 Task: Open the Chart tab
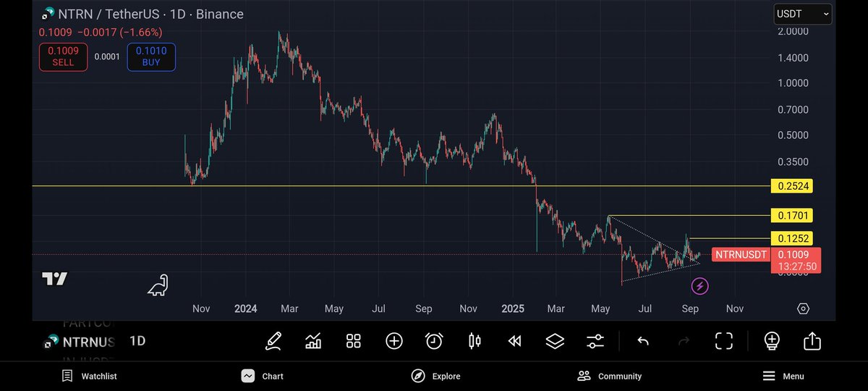click(263, 376)
